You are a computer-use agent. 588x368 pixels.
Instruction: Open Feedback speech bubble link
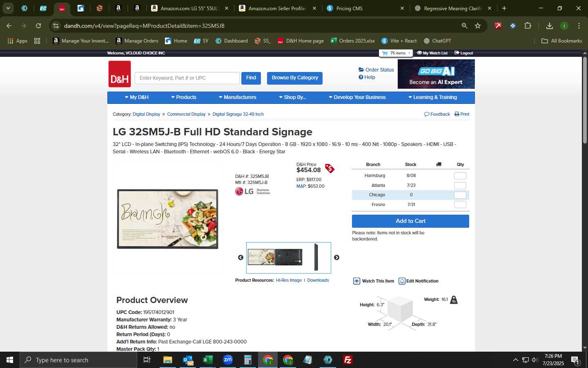(x=437, y=114)
